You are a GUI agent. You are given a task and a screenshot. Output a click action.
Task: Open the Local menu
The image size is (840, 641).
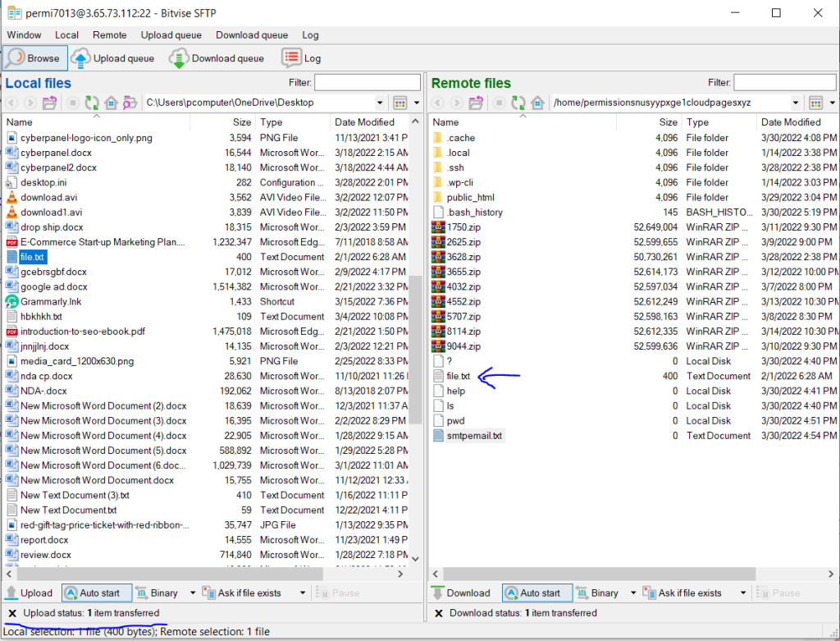click(x=66, y=34)
